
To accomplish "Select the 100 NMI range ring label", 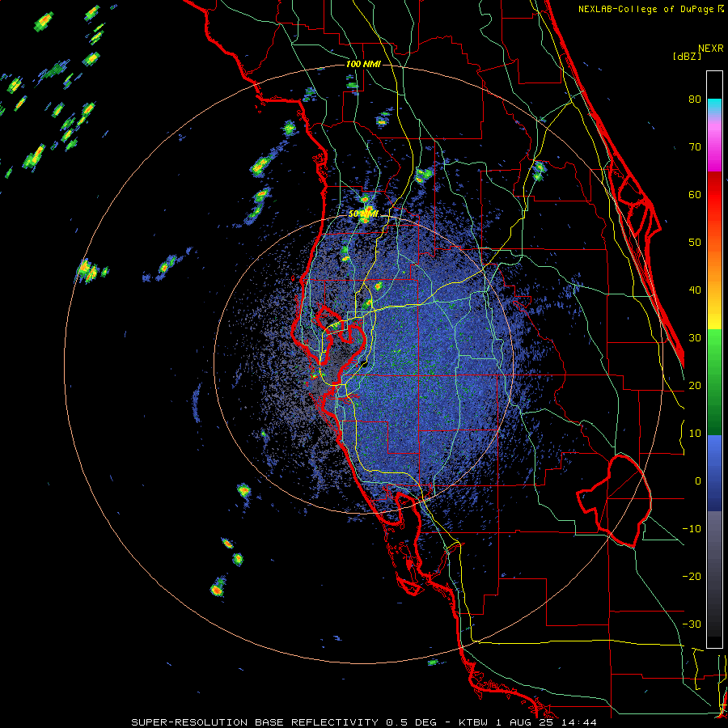I will (x=363, y=64).
